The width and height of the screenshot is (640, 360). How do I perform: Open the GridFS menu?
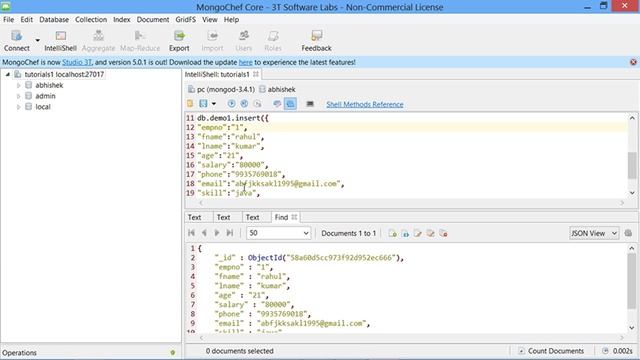tap(186, 20)
